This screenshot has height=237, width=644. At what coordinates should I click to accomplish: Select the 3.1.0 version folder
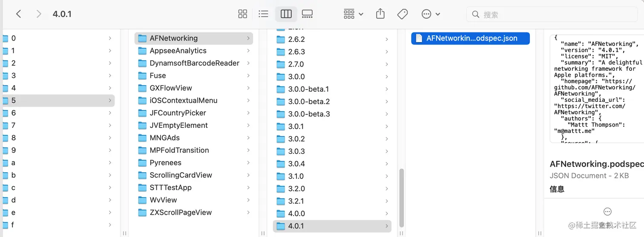coord(332,176)
